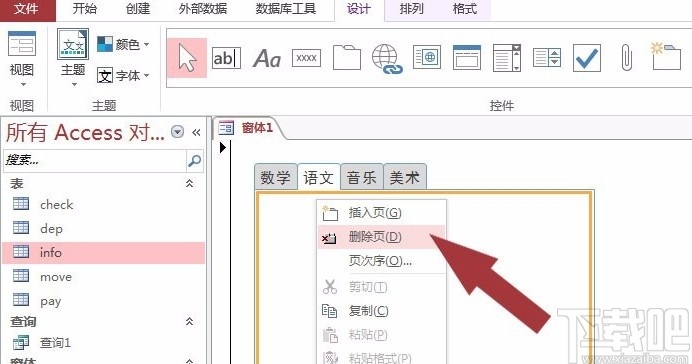Select the check box control

(587, 58)
